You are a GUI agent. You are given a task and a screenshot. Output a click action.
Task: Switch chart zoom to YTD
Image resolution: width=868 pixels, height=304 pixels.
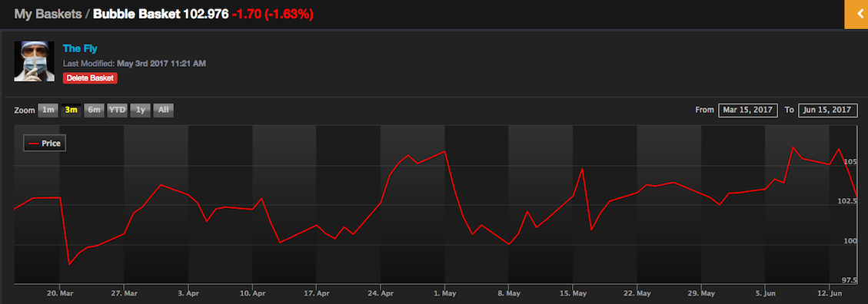click(117, 110)
